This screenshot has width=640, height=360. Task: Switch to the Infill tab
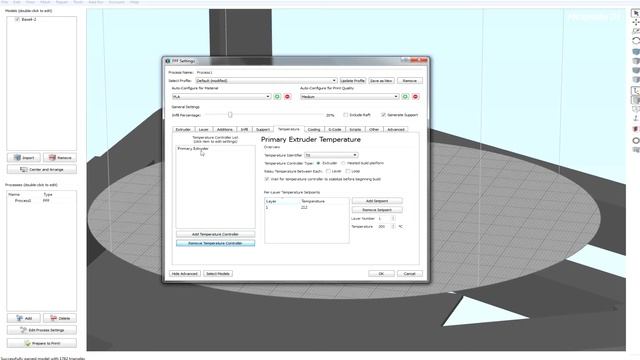click(x=244, y=129)
